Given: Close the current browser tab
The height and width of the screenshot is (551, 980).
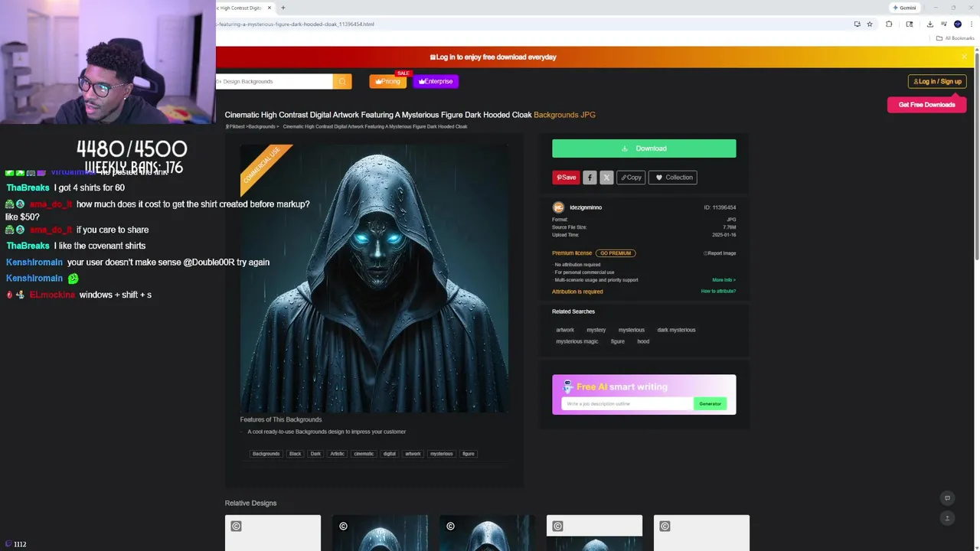Looking at the screenshot, I should click(269, 8).
